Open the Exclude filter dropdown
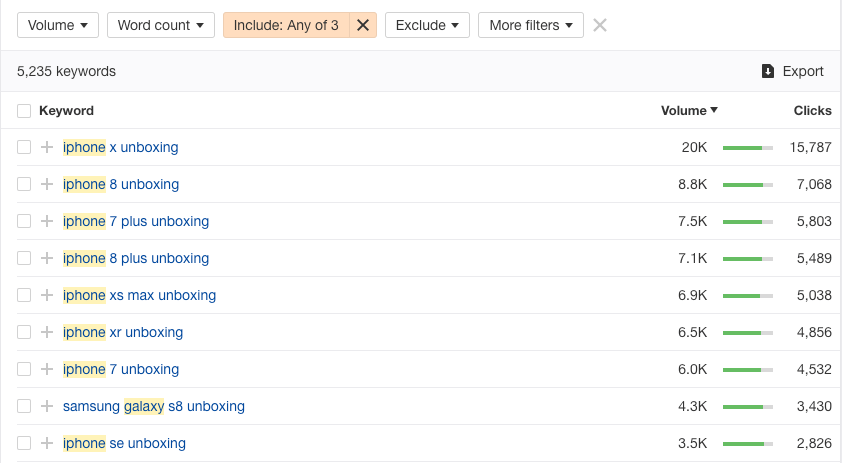This screenshot has width=842, height=463. pyautogui.click(x=427, y=25)
